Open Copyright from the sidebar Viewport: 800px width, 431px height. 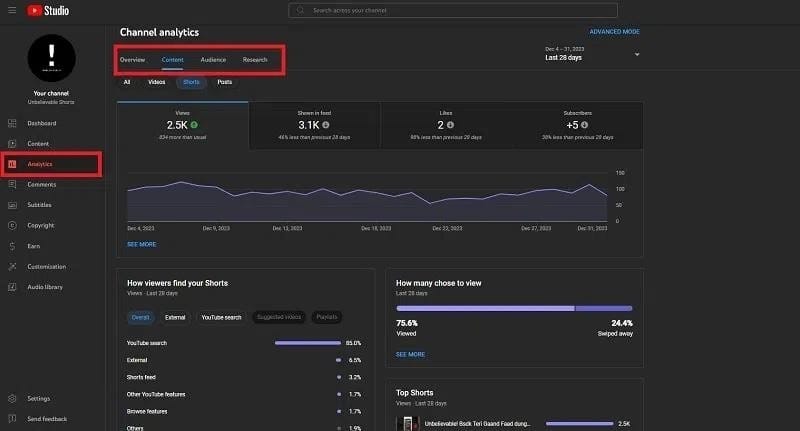coord(41,225)
